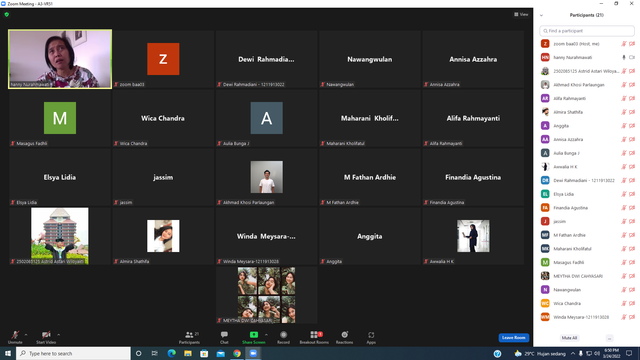This screenshot has height=360, width=640.
Task: Show hidden system tray icons arrow
Action: coord(573,353)
